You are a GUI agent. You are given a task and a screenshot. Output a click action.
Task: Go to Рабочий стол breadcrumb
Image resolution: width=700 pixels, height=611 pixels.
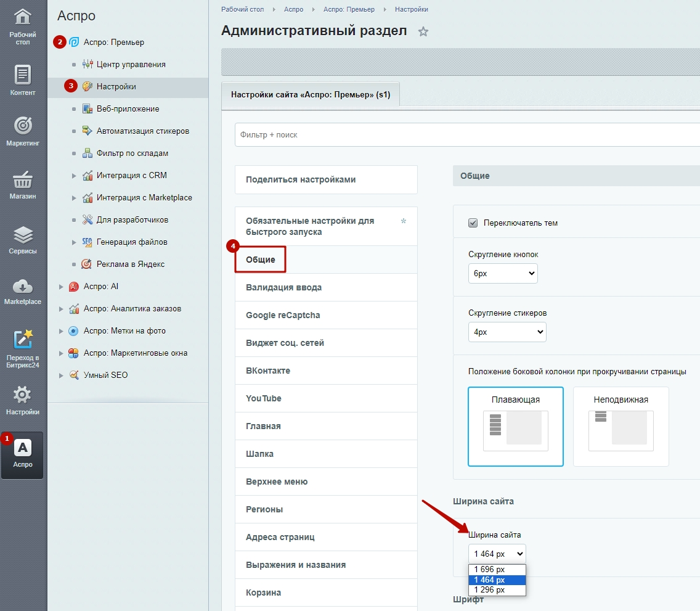(x=242, y=9)
